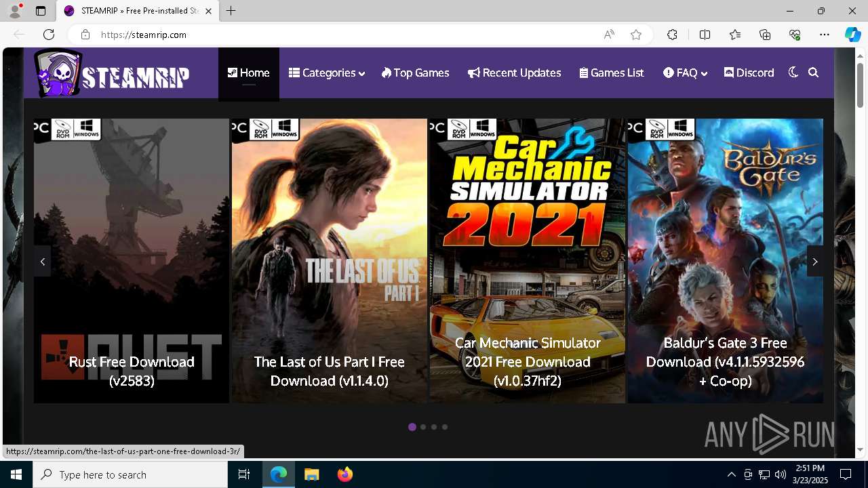Go to Top Games page

tap(415, 73)
